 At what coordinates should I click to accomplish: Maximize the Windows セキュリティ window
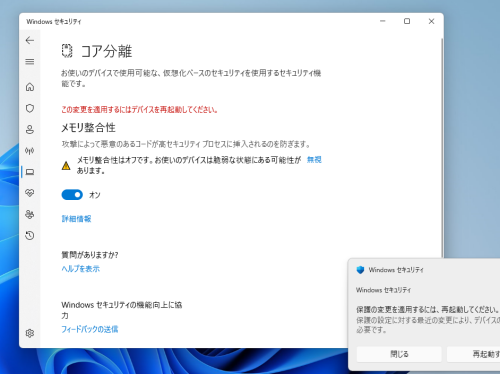(x=407, y=21)
